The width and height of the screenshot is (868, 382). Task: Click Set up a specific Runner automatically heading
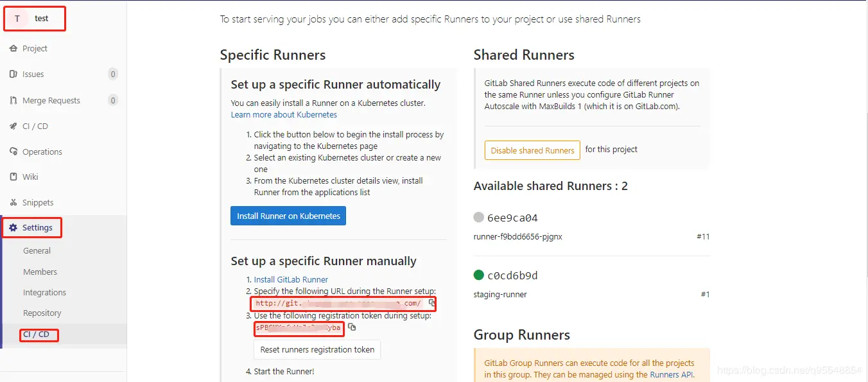336,85
